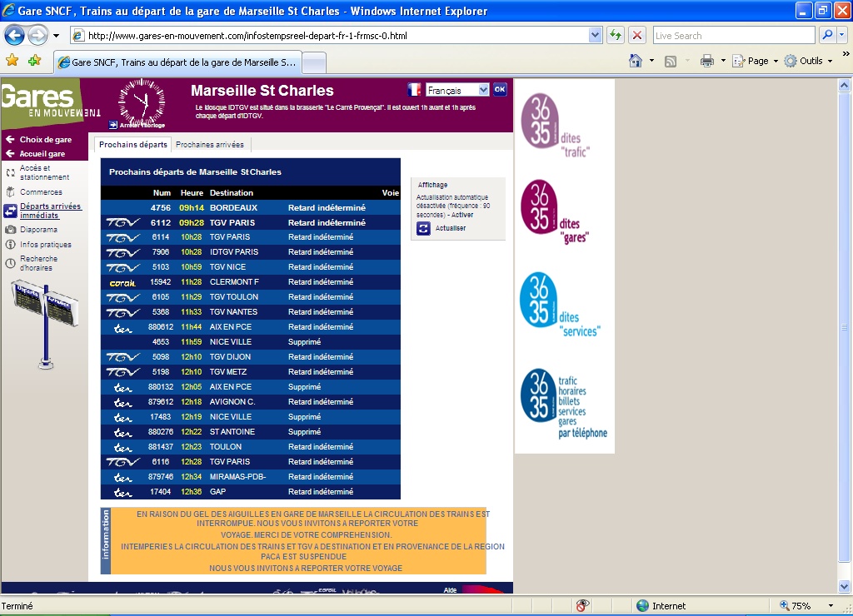Activate automatic refresh via Activer link
This screenshot has width=853, height=616.
pos(461,215)
